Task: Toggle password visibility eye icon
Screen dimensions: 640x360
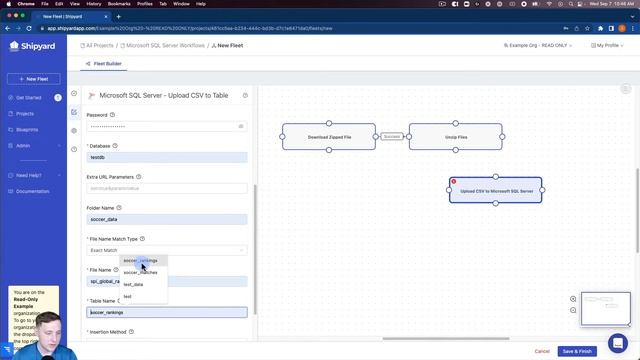Action: [241, 127]
